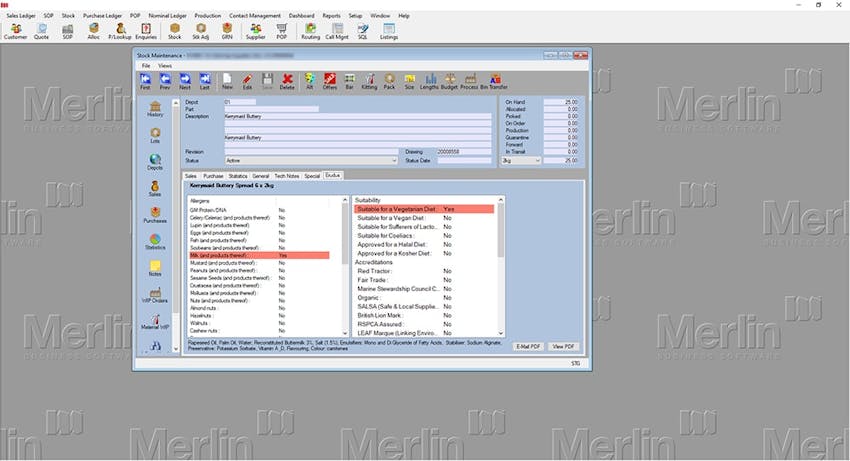Select the Suitable for a Vegetarian Diet row

pos(424,209)
